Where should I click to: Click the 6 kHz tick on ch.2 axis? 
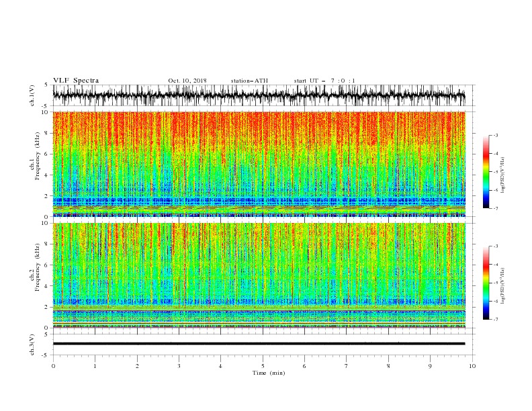click(47, 265)
